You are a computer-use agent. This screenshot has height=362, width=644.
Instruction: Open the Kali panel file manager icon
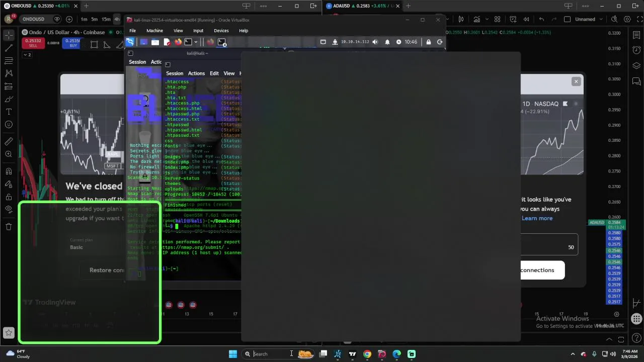coord(155,42)
